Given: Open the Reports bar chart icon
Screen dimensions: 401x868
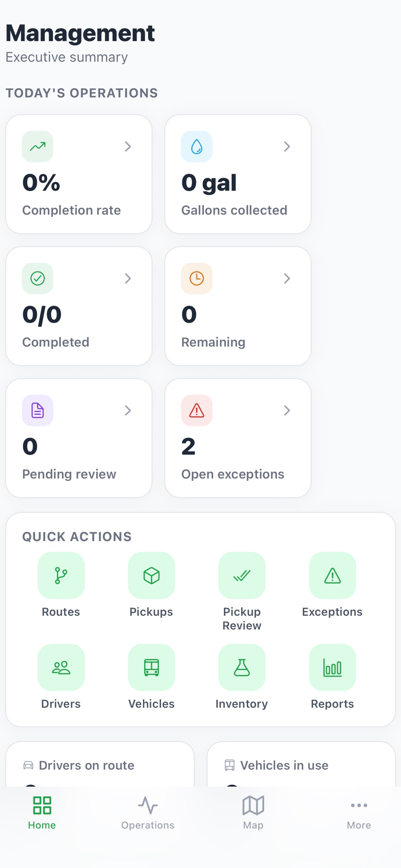Looking at the screenshot, I should click(332, 667).
